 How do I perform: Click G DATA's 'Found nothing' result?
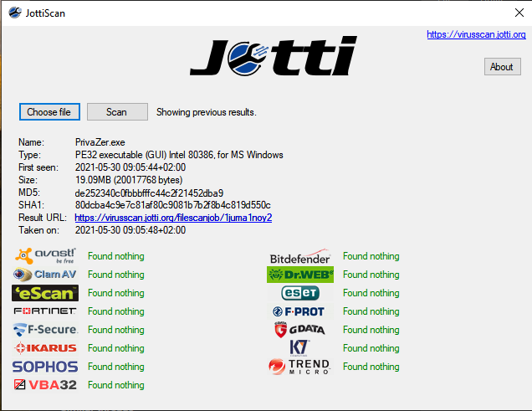pyautogui.click(x=371, y=330)
